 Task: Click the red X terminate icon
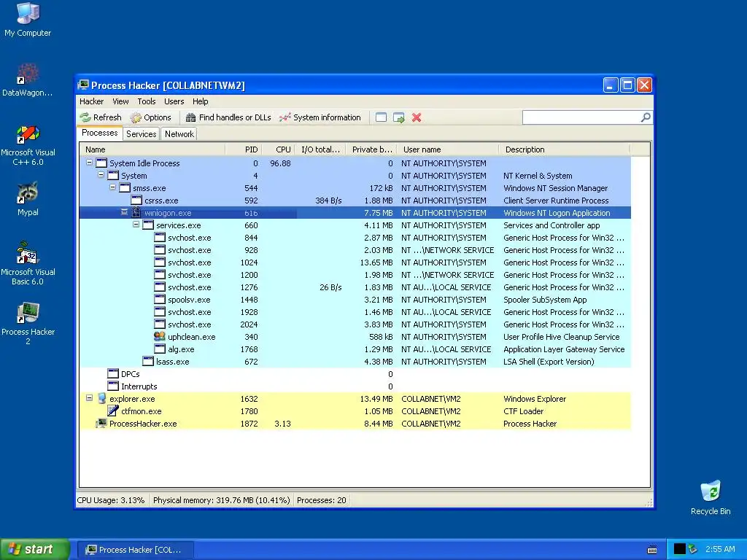coord(417,117)
